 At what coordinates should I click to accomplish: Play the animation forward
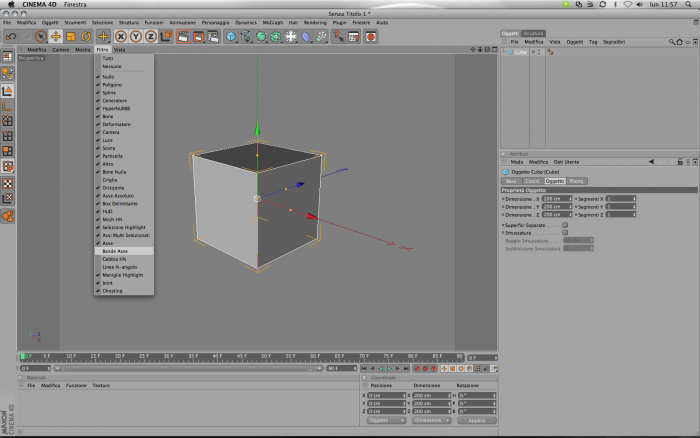coord(389,368)
